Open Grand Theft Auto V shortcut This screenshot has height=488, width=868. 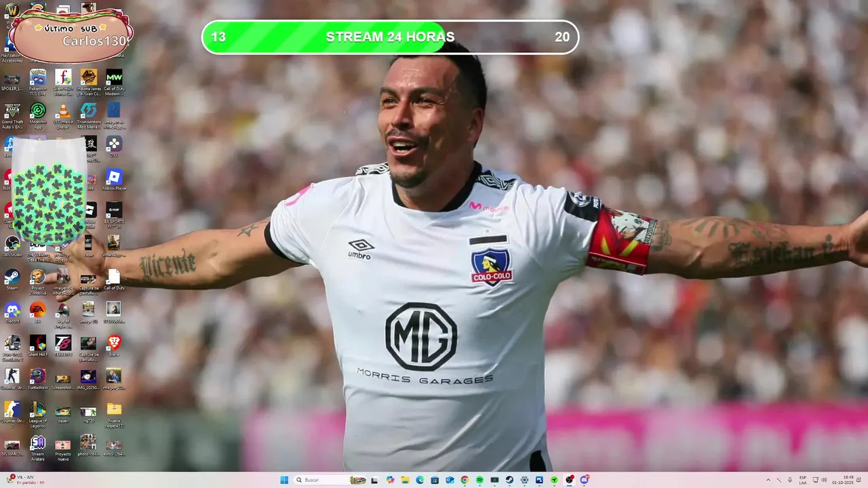point(12,116)
